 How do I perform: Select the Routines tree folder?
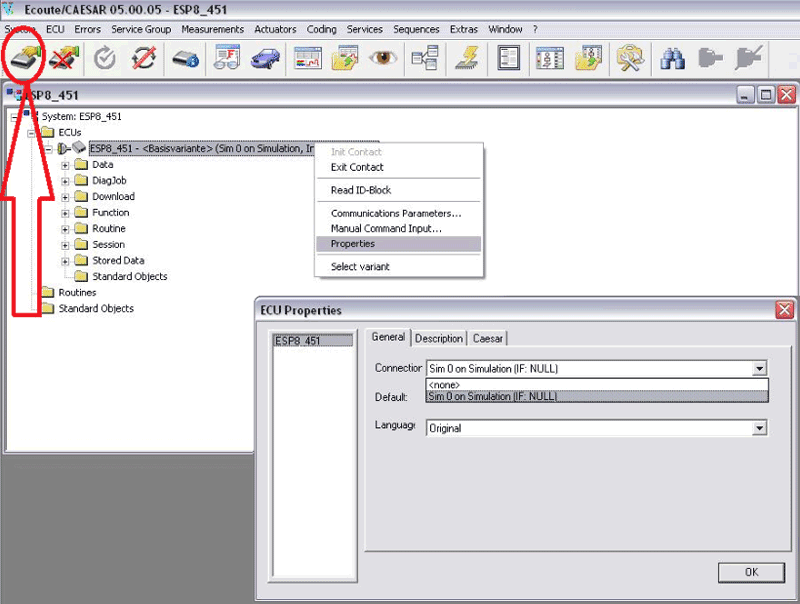pyautogui.click(x=77, y=292)
